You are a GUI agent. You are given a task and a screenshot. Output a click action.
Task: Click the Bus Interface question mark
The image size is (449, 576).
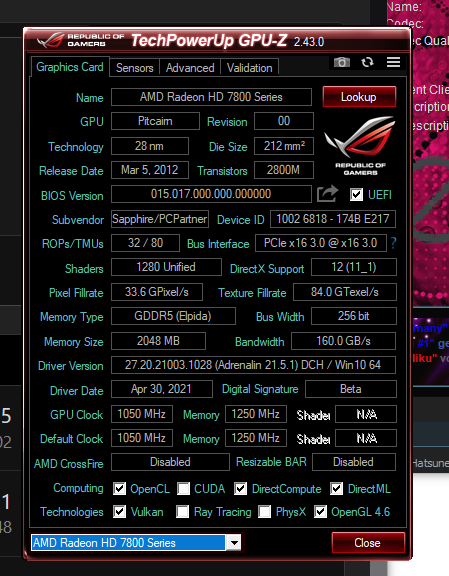[x=393, y=243]
